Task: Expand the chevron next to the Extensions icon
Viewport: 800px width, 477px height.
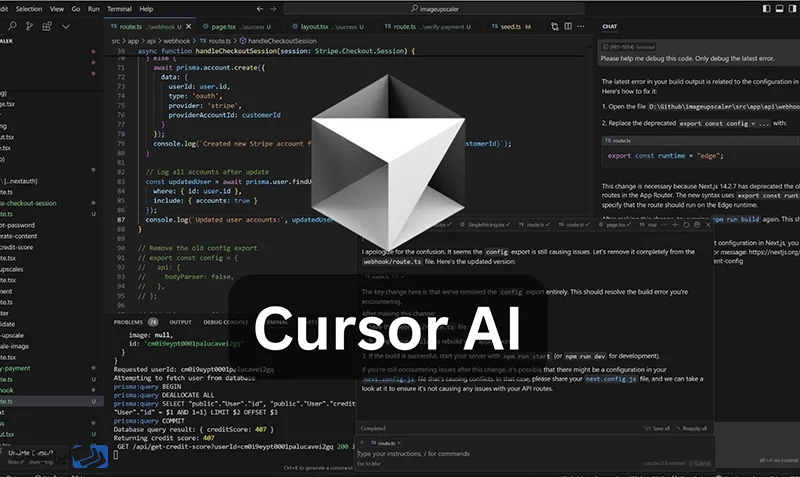Action: [x=66, y=27]
